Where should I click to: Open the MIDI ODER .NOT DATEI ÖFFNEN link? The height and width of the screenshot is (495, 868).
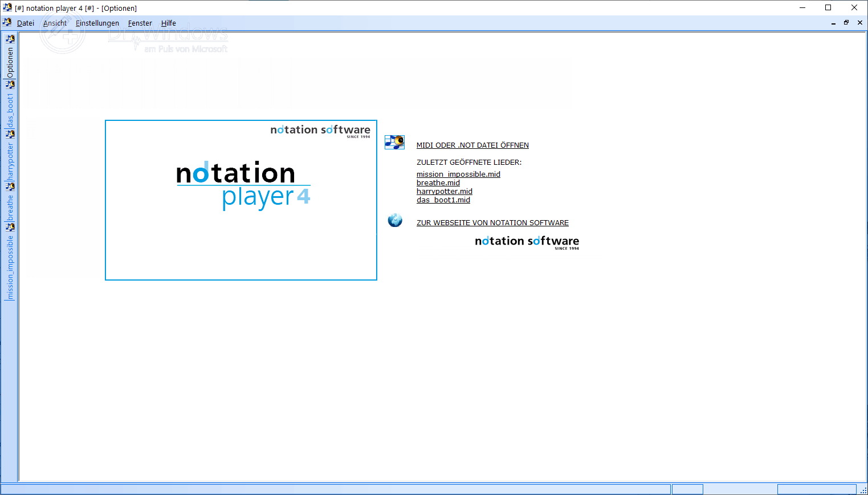[x=472, y=145]
